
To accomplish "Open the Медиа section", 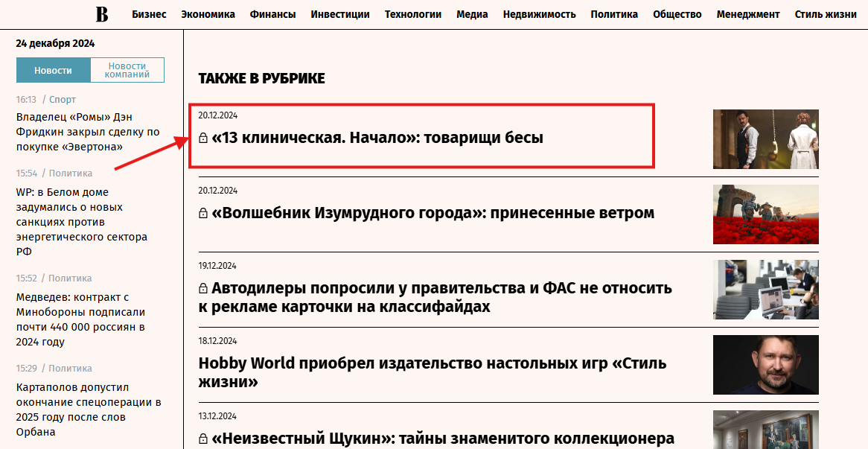I will (x=472, y=14).
